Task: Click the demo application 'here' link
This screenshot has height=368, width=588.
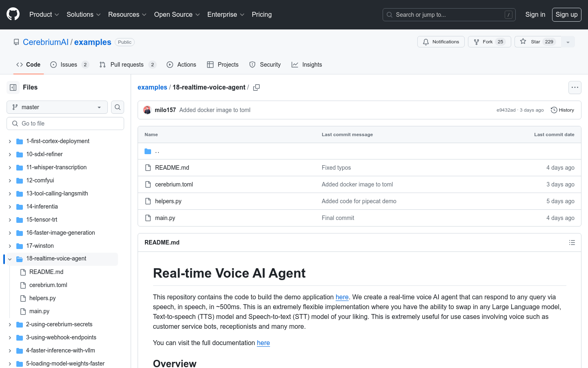Action: tap(342, 297)
